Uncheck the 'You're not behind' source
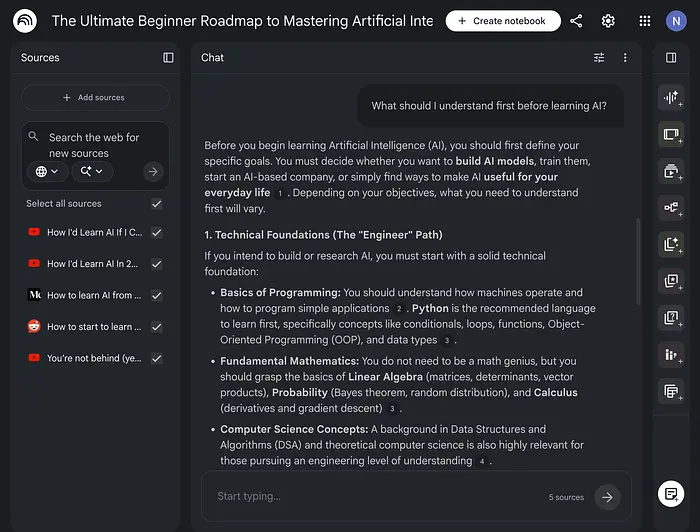The image size is (700, 532). point(156,358)
